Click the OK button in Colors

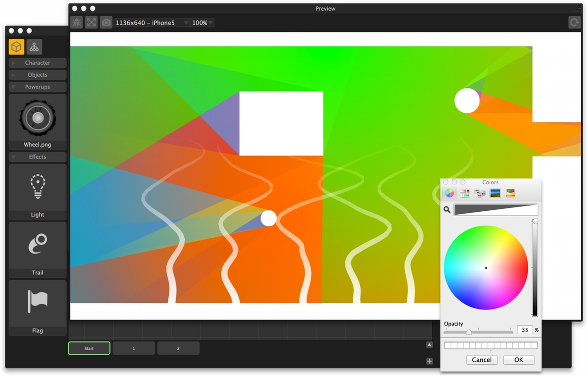click(x=518, y=360)
